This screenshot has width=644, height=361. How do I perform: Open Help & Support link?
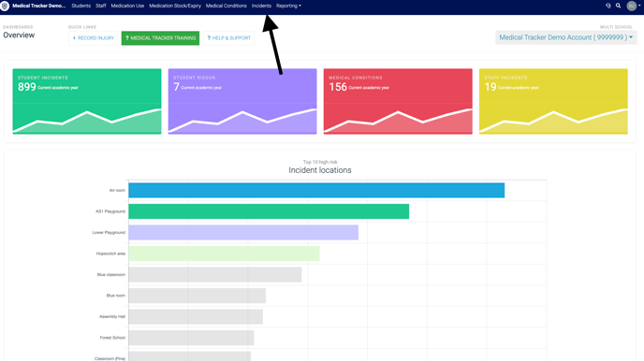click(228, 38)
